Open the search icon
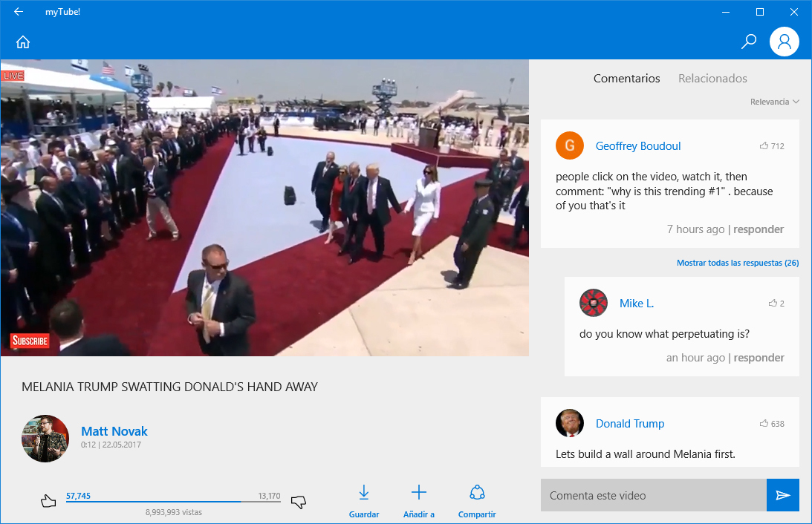Screen dimensions: 812x524 tap(748, 42)
